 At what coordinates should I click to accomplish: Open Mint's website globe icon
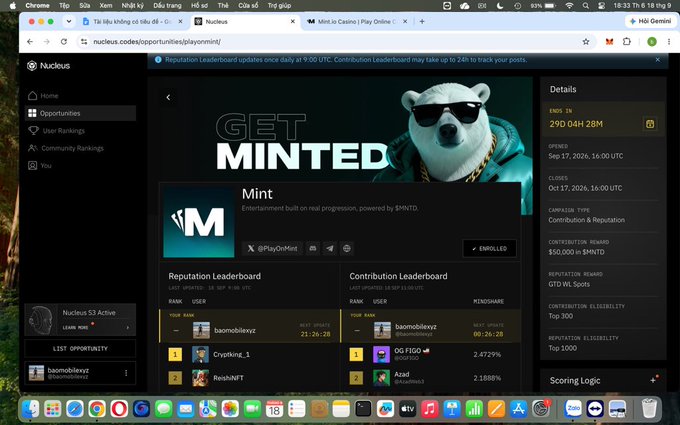(x=347, y=248)
